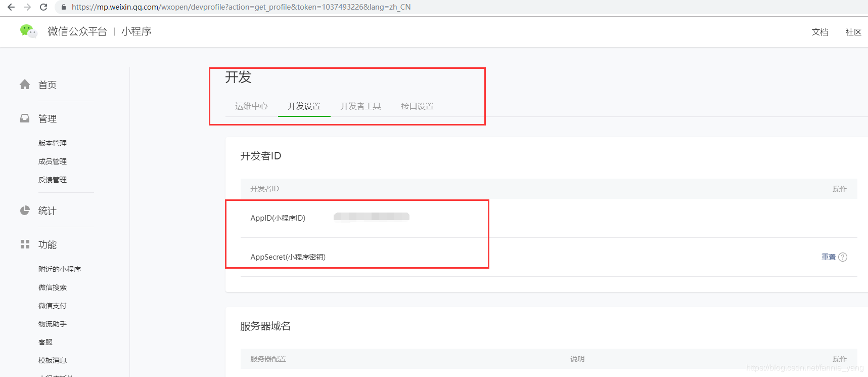This screenshot has height=377, width=868.
Task: Click the 开发 page title
Action: point(238,77)
